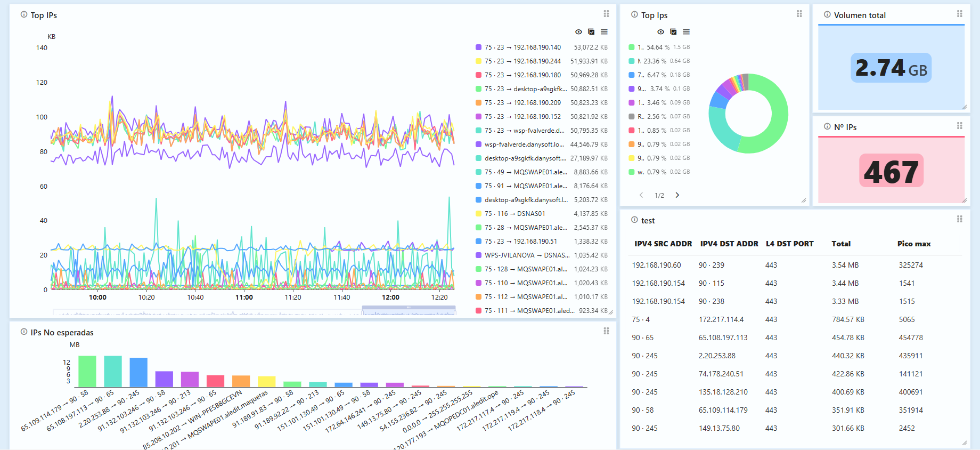Click drag handle on test table panel

(x=959, y=219)
